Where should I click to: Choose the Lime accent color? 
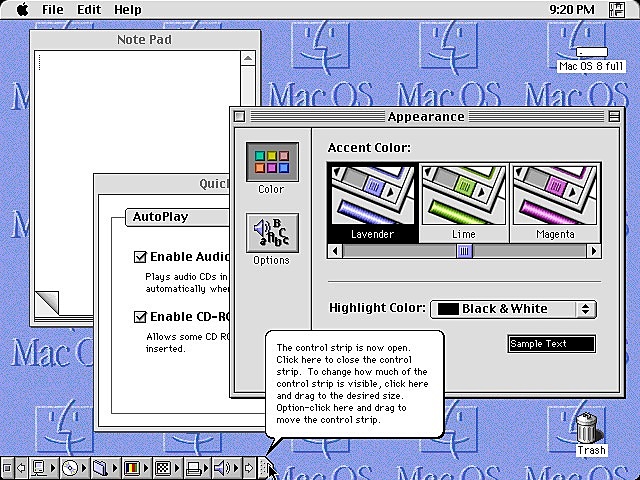(x=464, y=203)
